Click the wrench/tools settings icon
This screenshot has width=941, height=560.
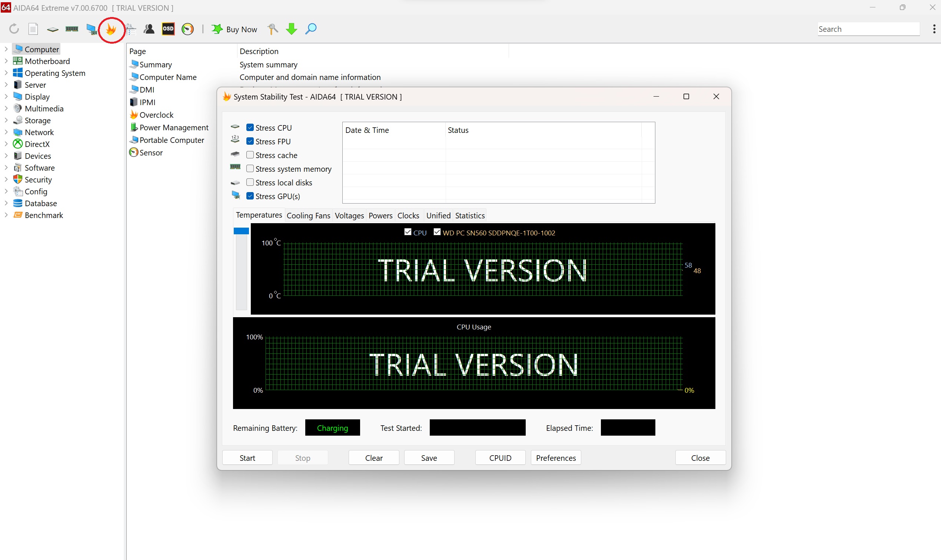[273, 29]
